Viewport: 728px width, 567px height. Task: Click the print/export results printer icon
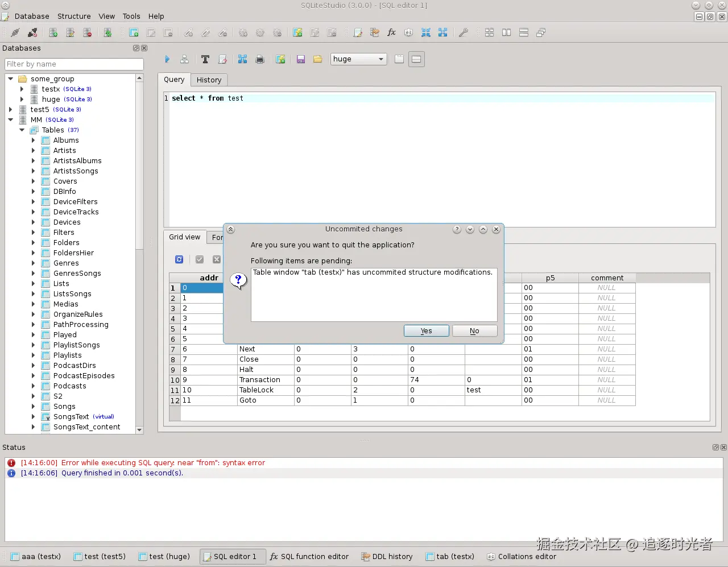pyautogui.click(x=260, y=59)
